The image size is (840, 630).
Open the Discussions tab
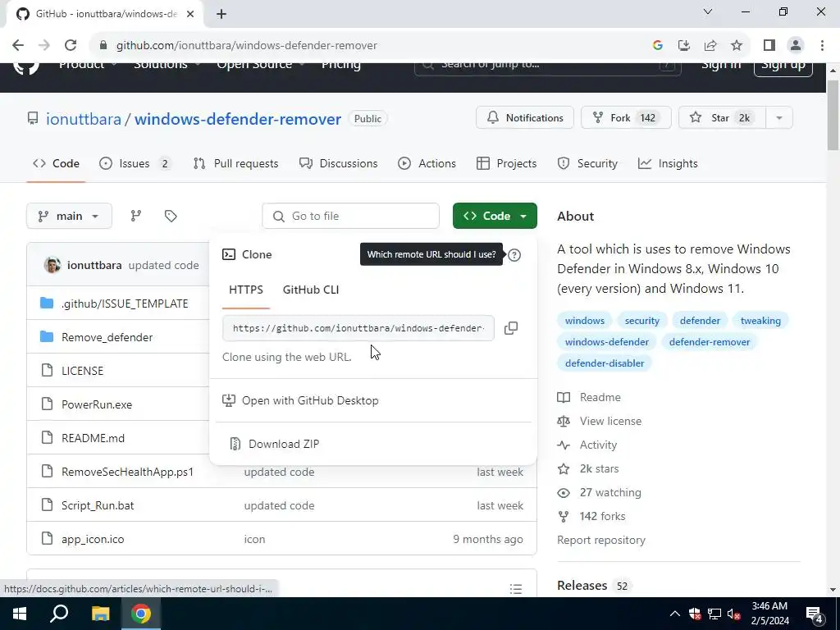pyautogui.click(x=339, y=163)
